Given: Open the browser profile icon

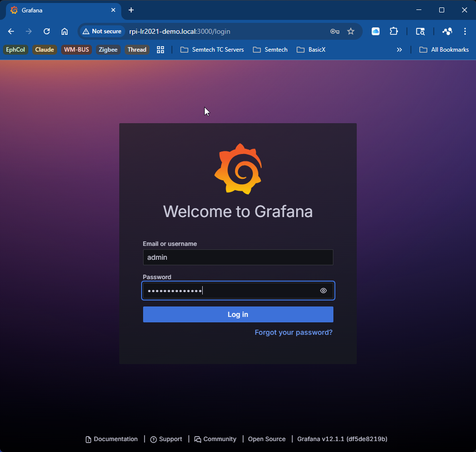Looking at the screenshot, I should pyautogui.click(x=447, y=31).
